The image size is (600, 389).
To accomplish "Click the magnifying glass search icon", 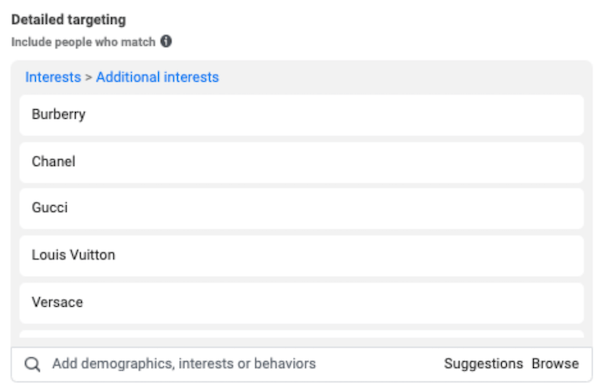I will pos(33,364).
